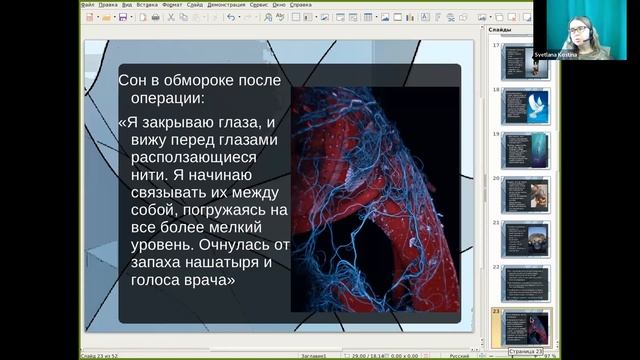640x360 pixels.
Task: Select slide 18 thumbnail with white dove
Action: [x=525, y=107]
